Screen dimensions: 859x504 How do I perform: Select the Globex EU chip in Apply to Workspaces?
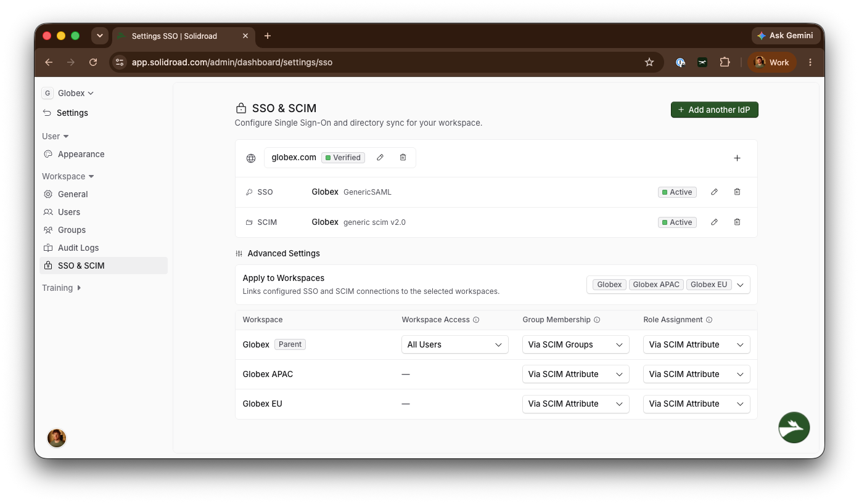709,285
